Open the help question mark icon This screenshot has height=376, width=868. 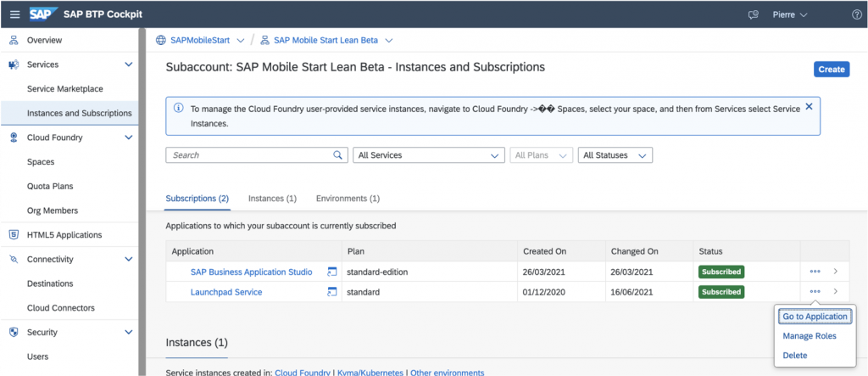click(x=856, y=14)
